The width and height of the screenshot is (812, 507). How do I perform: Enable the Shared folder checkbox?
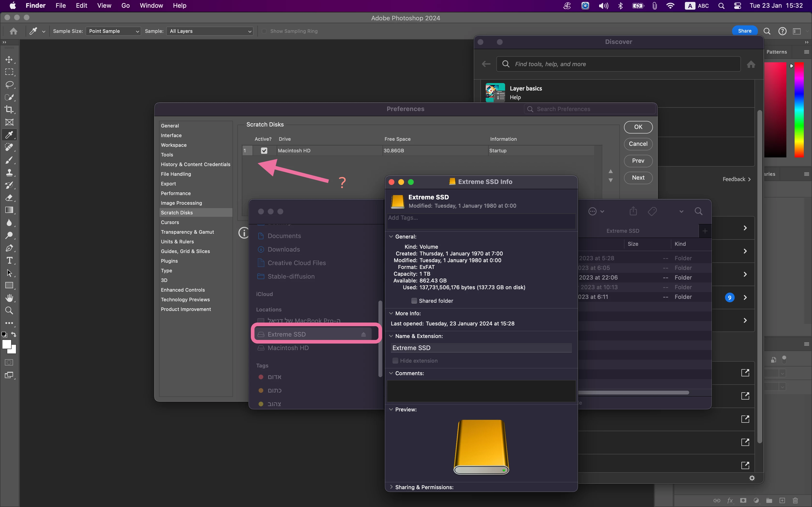coord(414,301)
